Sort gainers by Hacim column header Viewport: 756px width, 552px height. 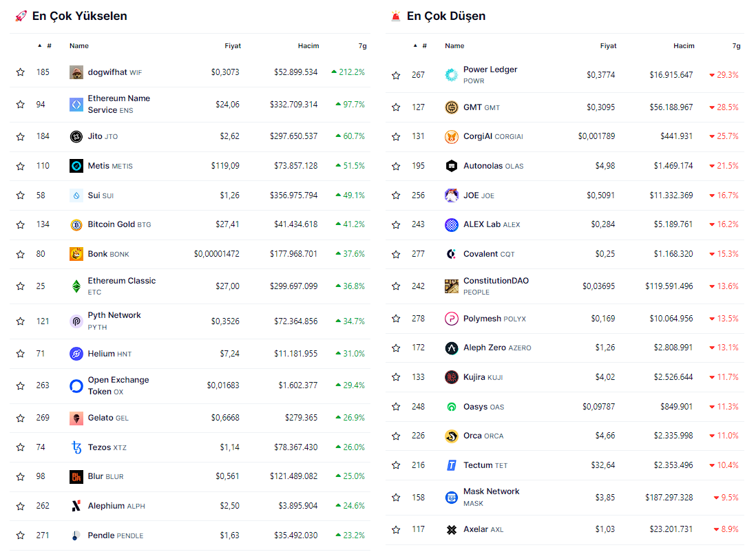[308, 46]
